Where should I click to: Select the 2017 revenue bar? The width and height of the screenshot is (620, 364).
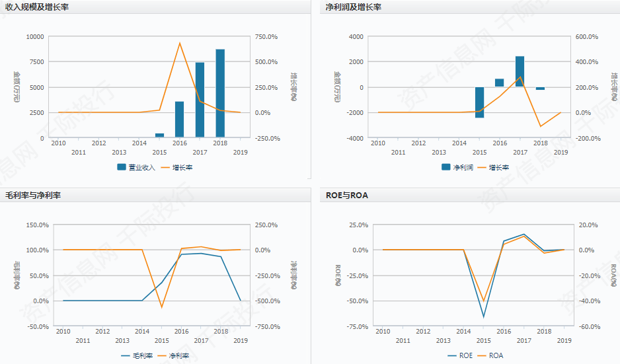click(x=200, y=100)
